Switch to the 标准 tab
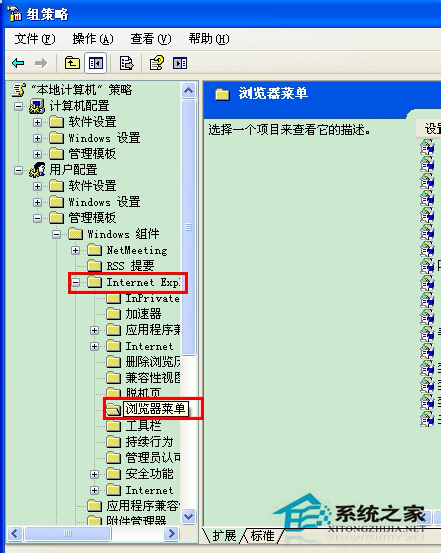 (x=262, y=536)
